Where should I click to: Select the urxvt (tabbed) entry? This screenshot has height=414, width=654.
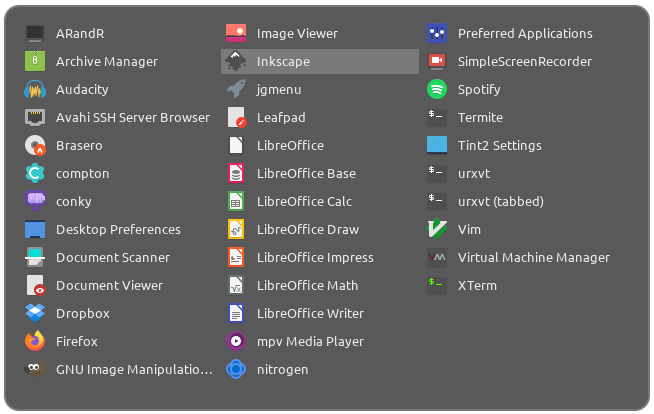click(521, 201)
